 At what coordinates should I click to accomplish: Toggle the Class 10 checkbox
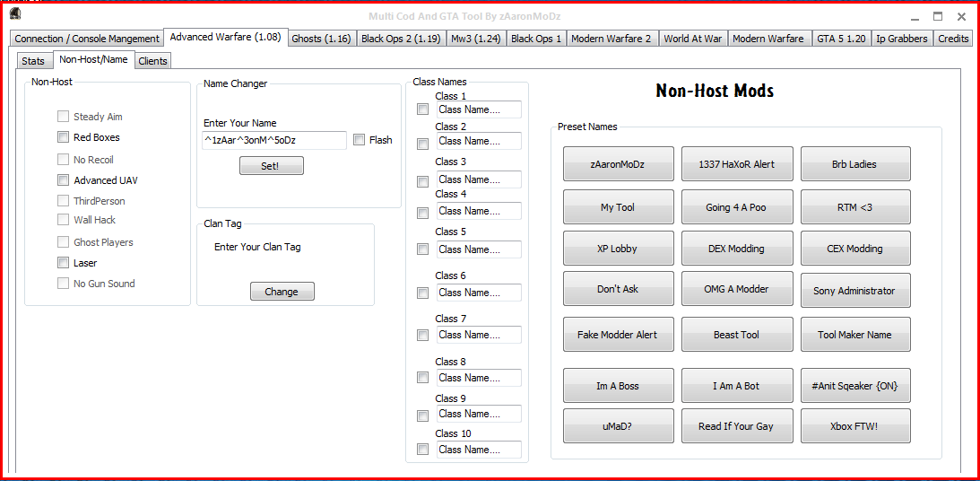[x=423, y=449]
